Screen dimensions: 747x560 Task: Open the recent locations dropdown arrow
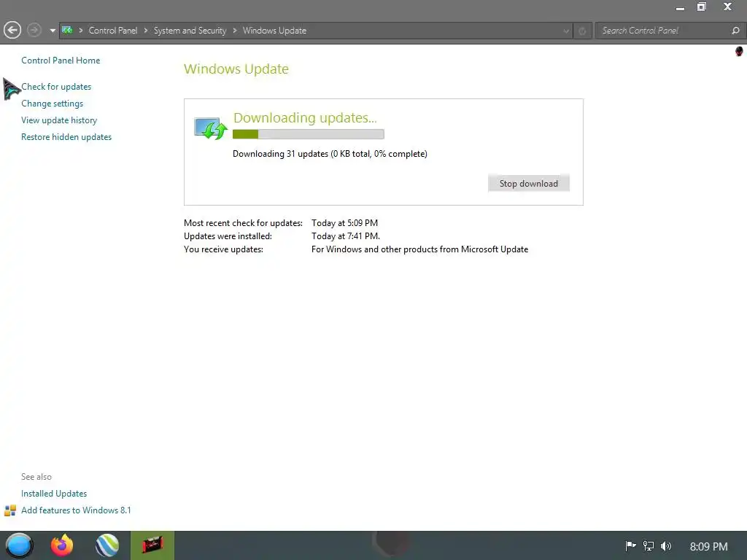click(53, 31)
